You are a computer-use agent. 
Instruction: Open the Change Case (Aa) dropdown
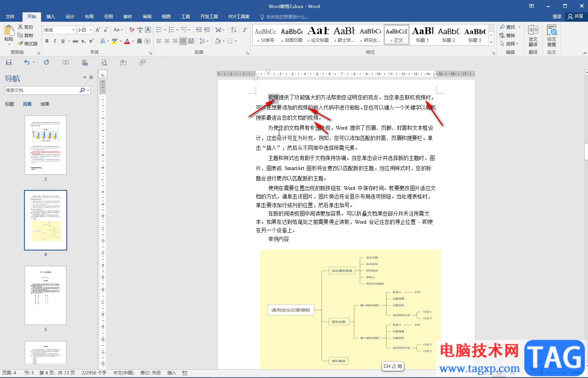pyautogui.click(x=118, y=30)
